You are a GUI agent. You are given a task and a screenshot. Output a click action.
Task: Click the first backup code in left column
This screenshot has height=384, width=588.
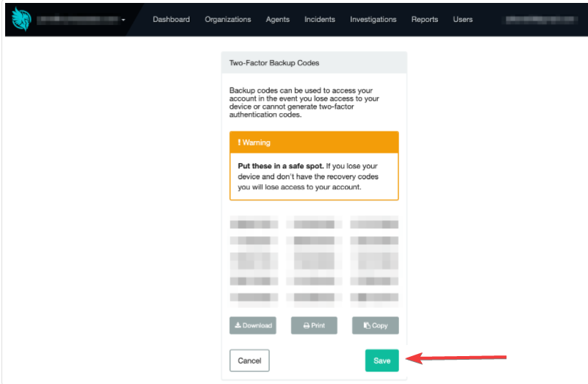[x=254, y=223]
